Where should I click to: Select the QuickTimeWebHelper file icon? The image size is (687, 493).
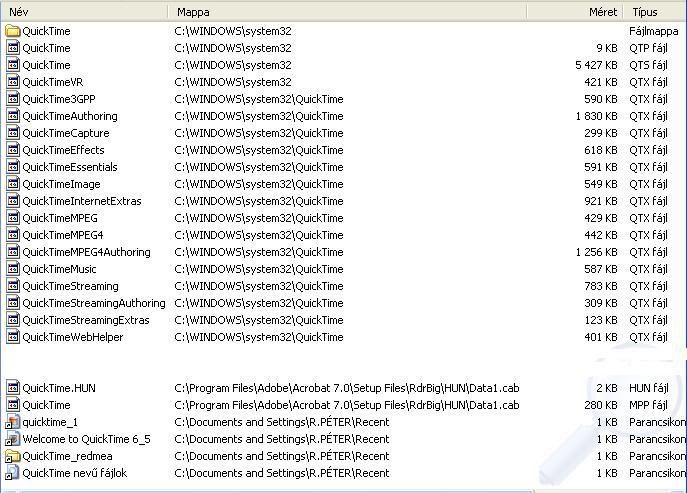click(13, 337)
